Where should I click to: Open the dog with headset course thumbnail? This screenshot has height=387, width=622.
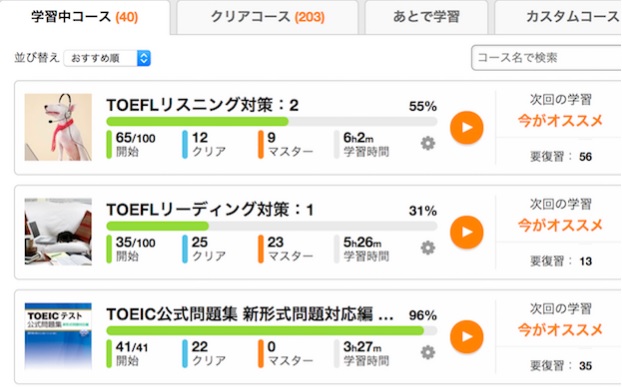coord(58,127)
